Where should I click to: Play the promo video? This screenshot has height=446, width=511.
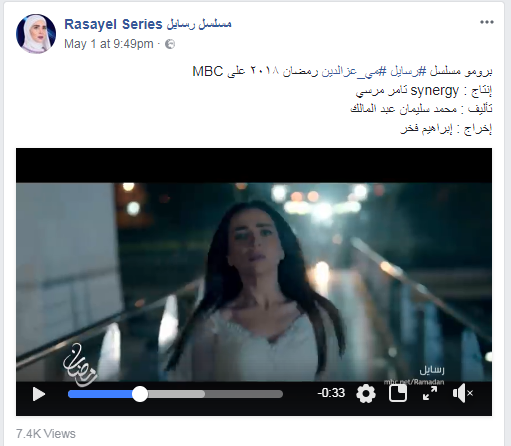tap(39, 394)
